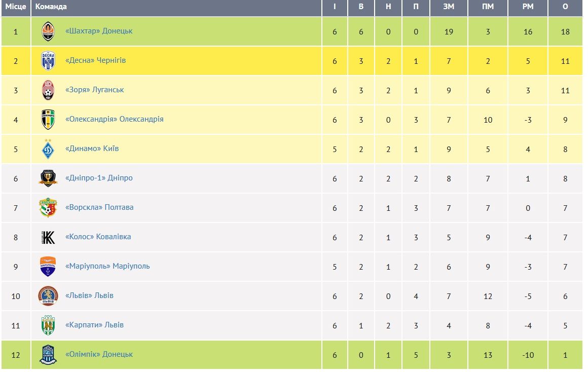Open the «Львів» Львів team link
588x372 pixels.
90,295
